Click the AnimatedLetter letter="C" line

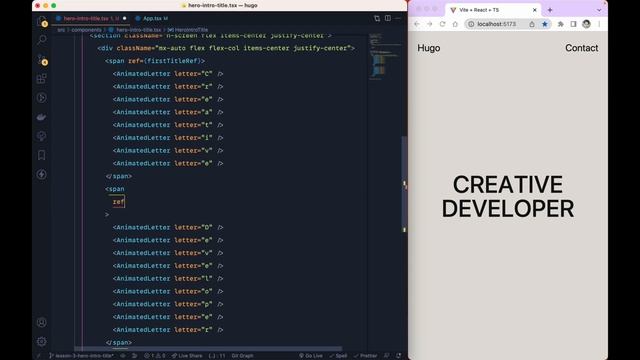(x=168, y=74)
